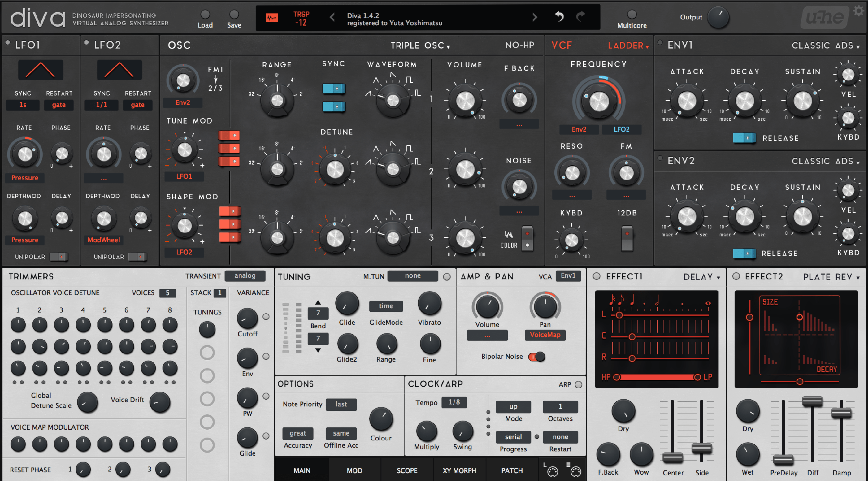Toggle the Bipolar Noise switch

pos(537,357)
